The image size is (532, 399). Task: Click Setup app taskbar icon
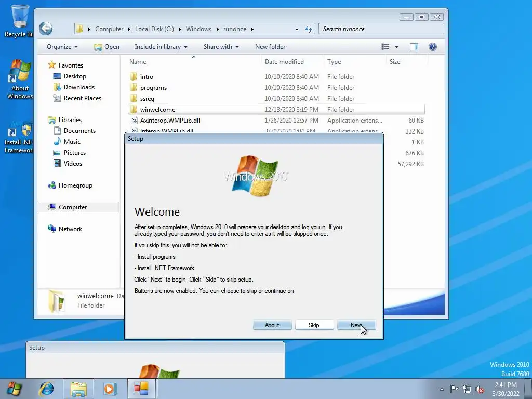pyautogui.click(x=141, y=389)
